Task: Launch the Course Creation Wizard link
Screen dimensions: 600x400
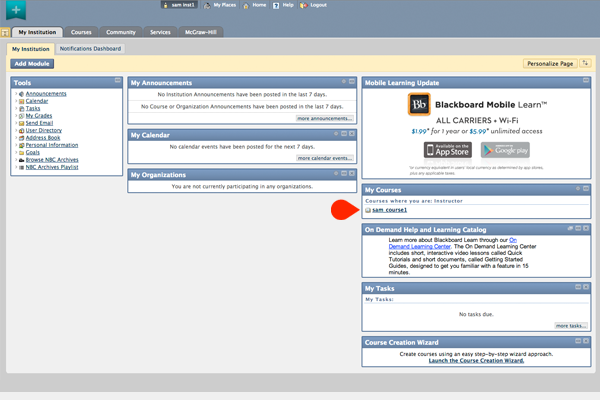Action: pos(476,361)
